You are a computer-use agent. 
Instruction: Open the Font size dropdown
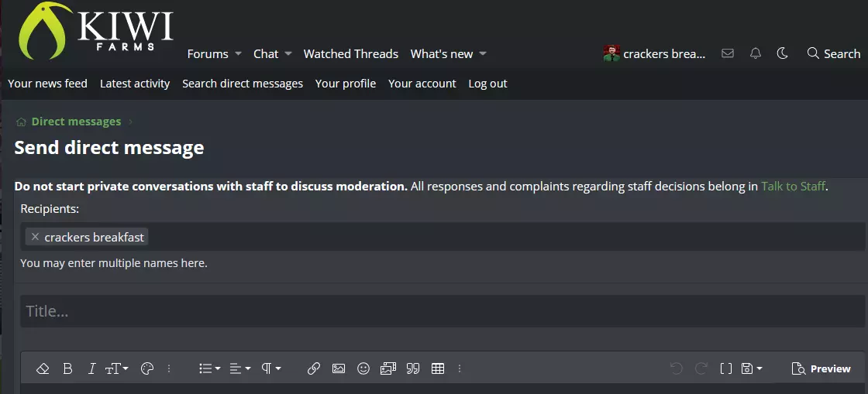[x=116, y=368]
